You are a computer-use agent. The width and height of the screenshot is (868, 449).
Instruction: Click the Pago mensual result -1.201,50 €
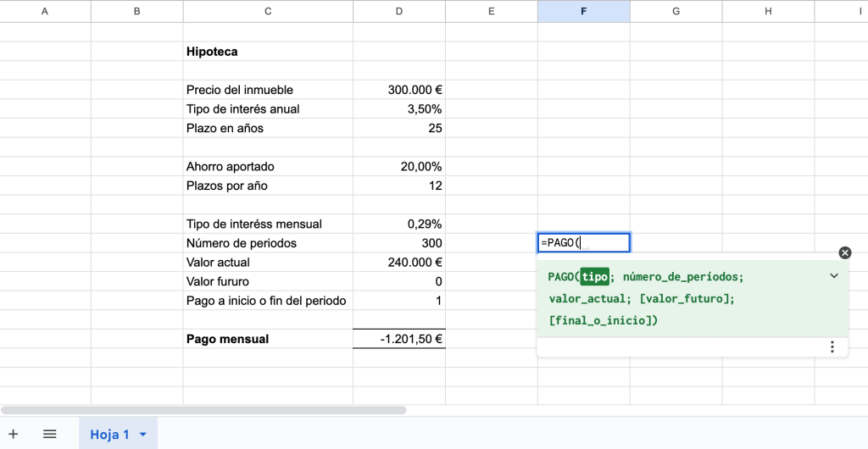pyautogui.click(x=399, y=339)
